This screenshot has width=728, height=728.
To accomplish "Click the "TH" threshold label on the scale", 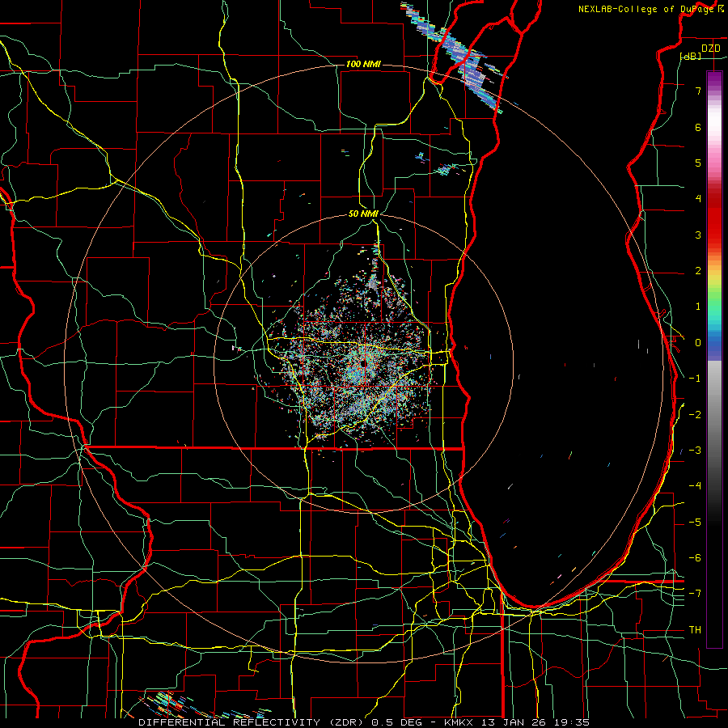I will (695, 630).
